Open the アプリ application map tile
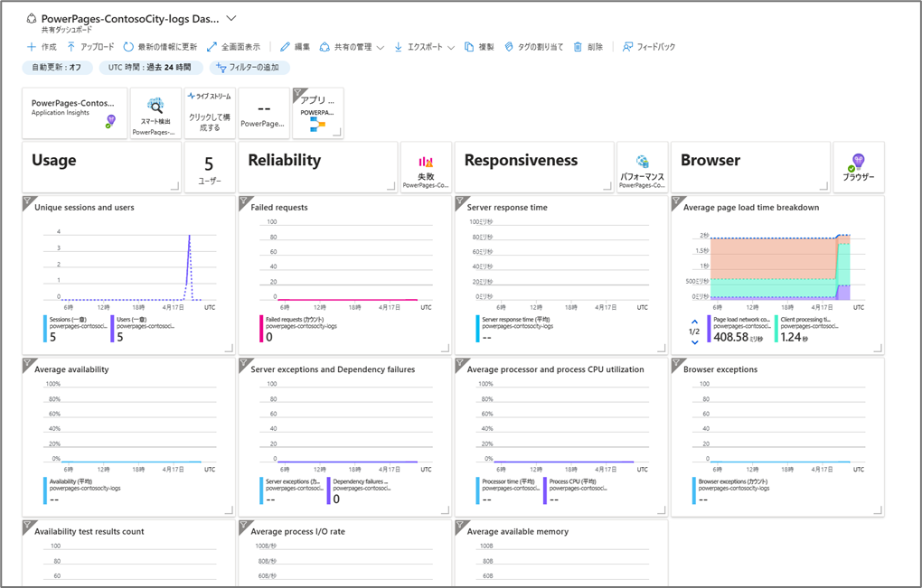The image size is (922, 588). pyautogui.click(x=318, y=113)
